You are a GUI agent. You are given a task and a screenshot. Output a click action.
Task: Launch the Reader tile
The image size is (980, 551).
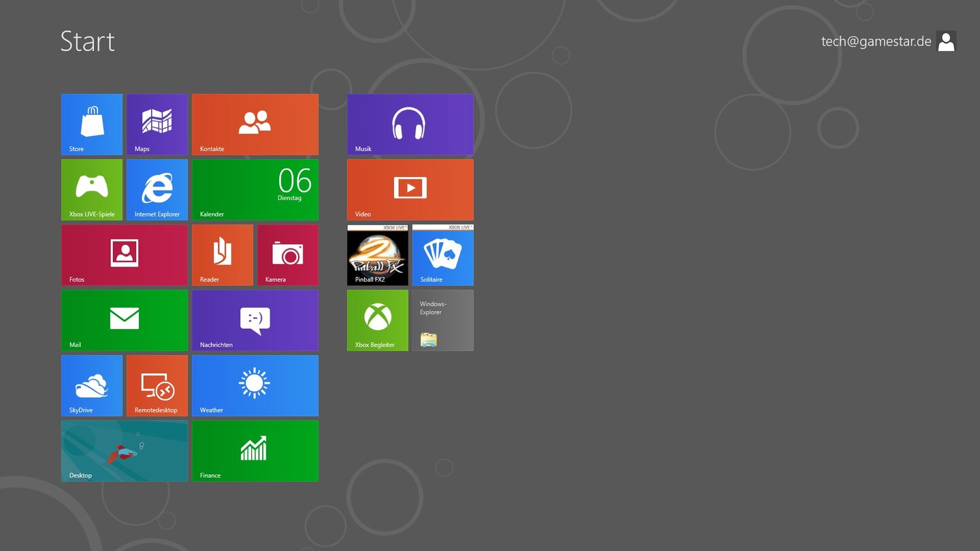coord(223,255)
